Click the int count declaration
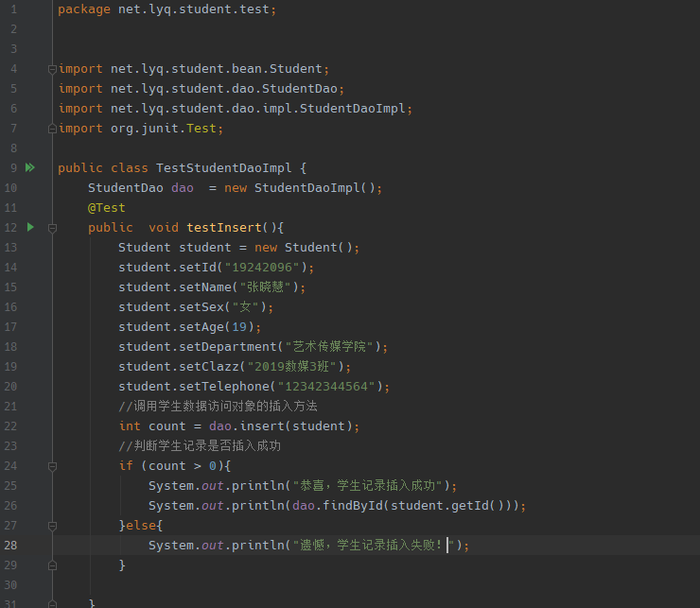 [152, 426]
